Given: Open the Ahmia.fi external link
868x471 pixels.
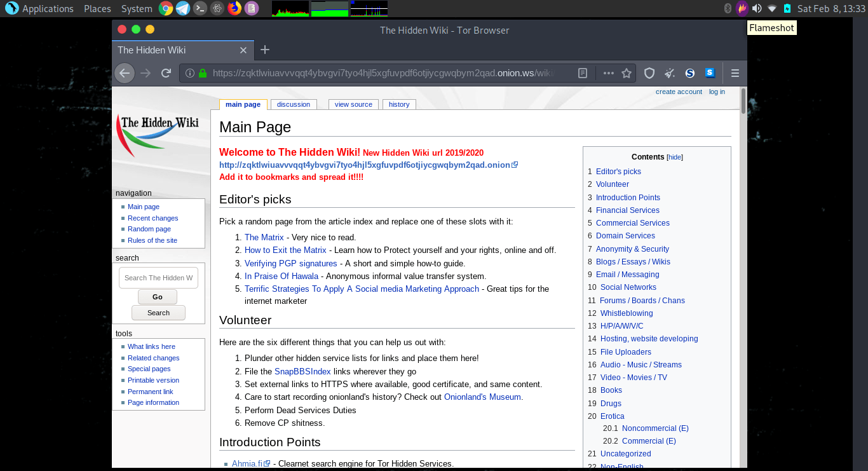Looking at the screenshot, I should [x=251, y=463].
